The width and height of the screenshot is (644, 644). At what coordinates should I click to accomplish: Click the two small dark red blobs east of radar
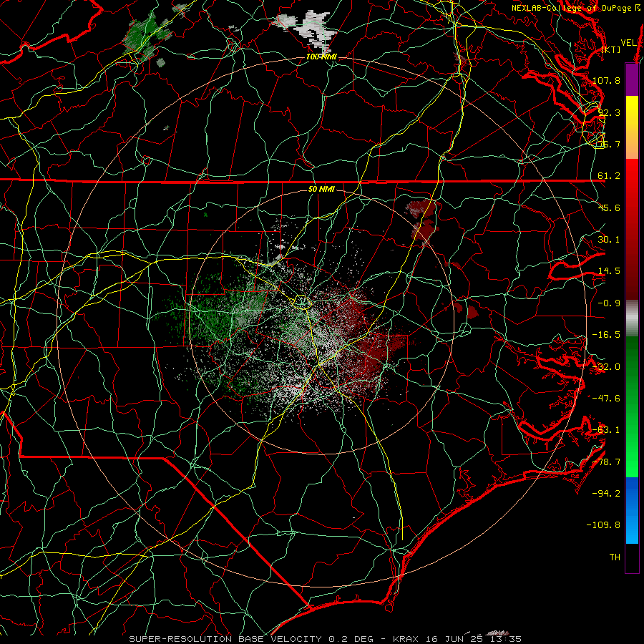[x=466, y=309]
